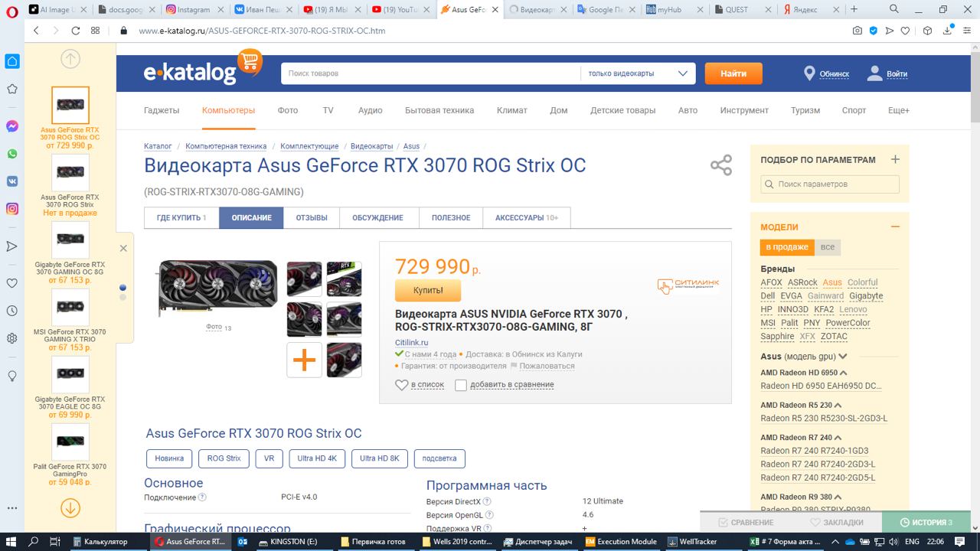Check добавить в сравнение checkbox
Screen dimensions: 980x551
click(461, 385)
